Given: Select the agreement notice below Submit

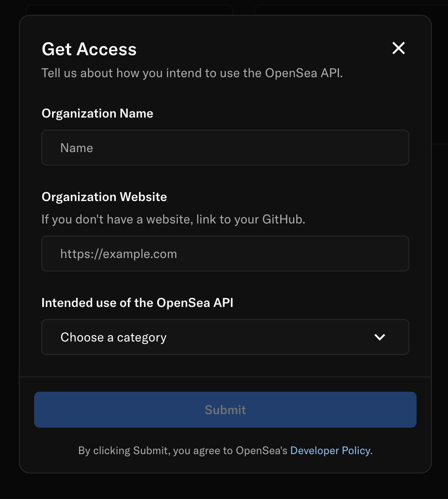Looking at the screenshot, I should pos(225,451).
